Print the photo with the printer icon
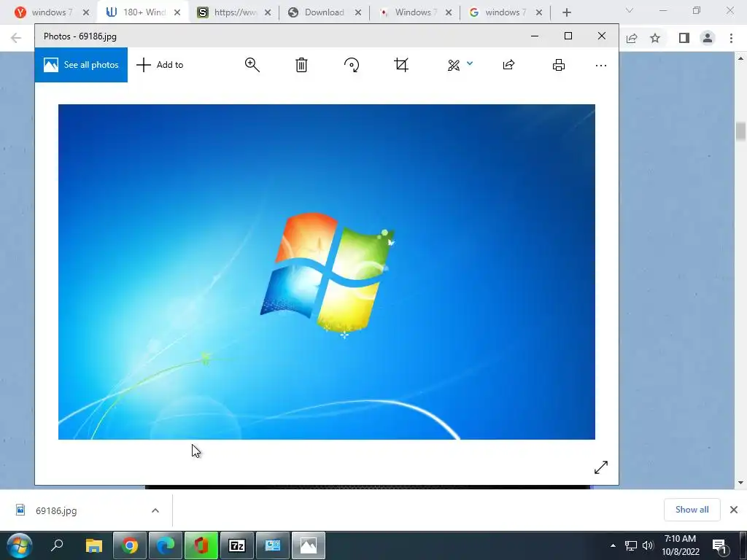 (x=559, y=65)
